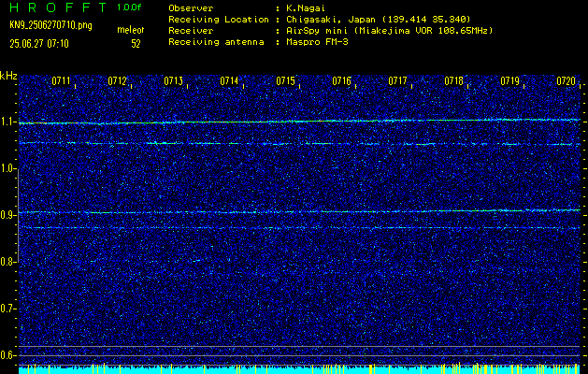Click the version label 1.00f
The width and height of the screenshot is (588, 374).
[x=129, y=7]
